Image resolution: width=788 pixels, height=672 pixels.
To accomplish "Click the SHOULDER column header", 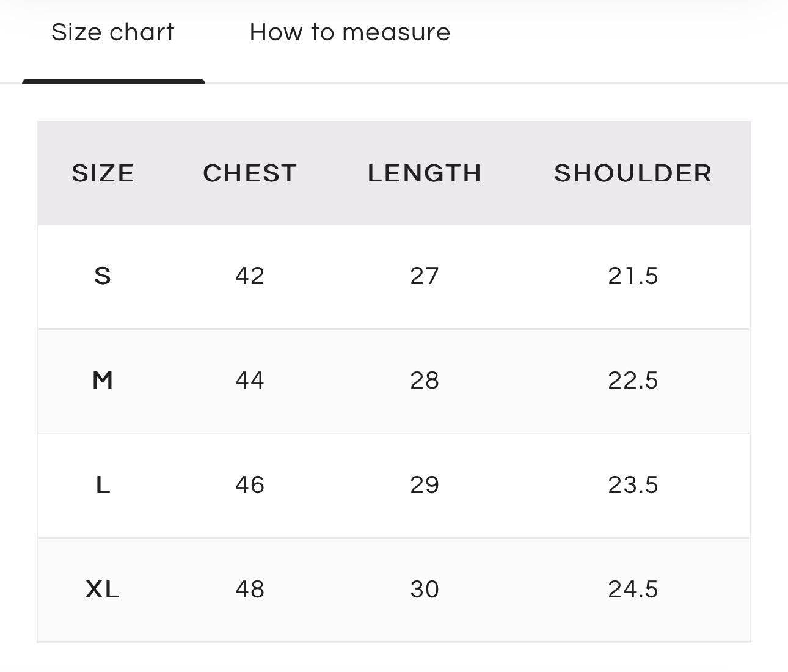I will pos(633,173).
